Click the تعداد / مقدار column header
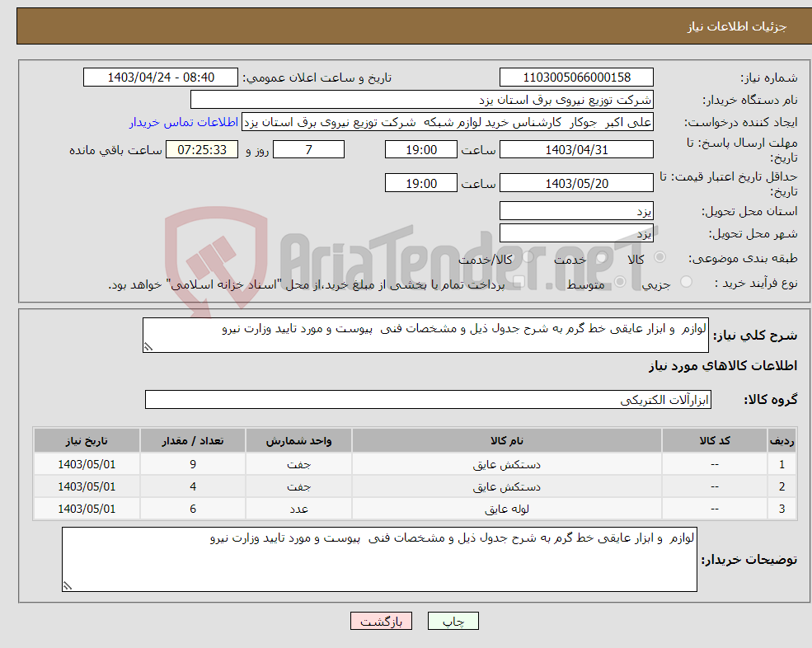 [x=193, y=441]
